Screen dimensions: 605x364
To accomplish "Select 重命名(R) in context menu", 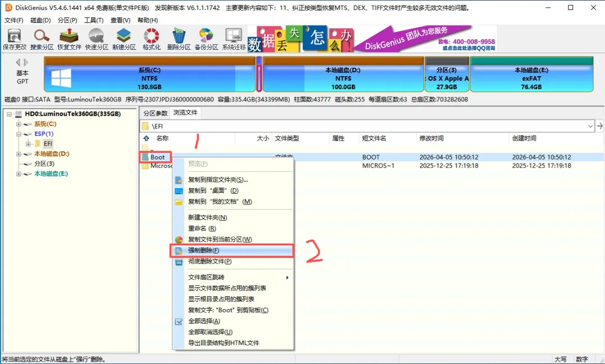I will point(232,228).
